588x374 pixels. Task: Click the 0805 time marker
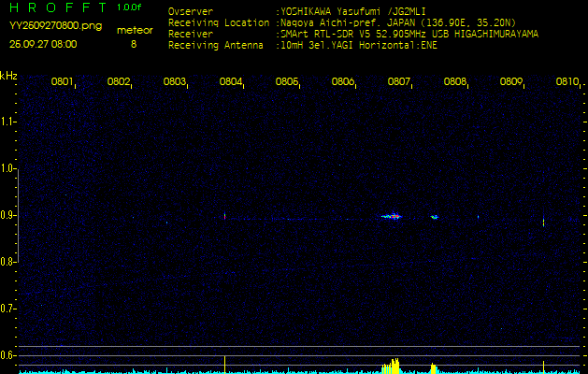click(286, 81)
